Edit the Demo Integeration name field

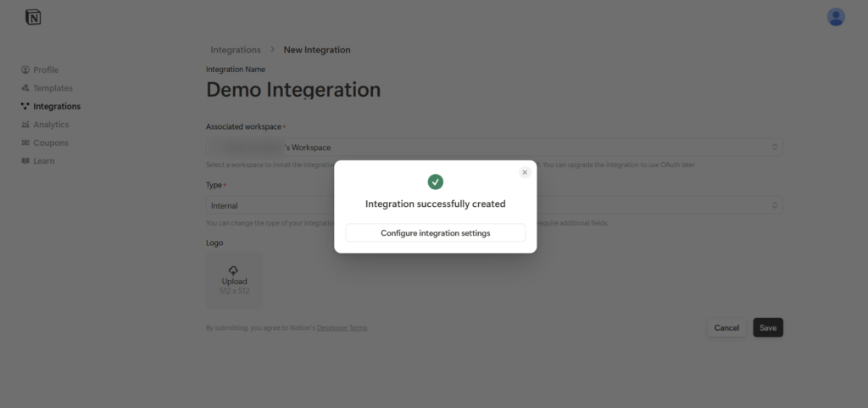293,90
